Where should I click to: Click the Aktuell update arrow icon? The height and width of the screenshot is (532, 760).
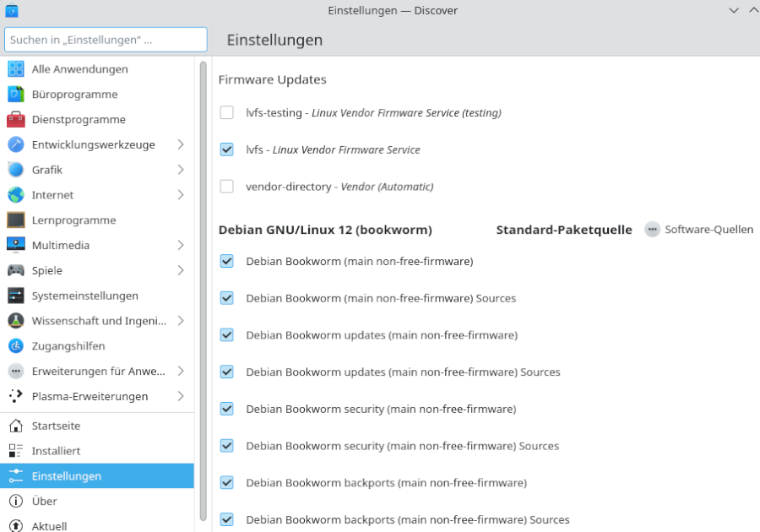tap(16, 526)
